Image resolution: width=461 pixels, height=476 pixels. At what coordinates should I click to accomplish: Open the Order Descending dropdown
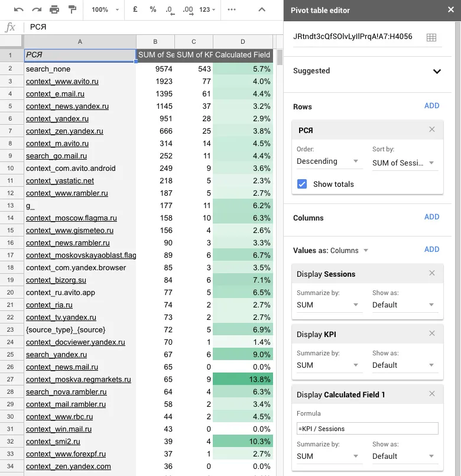pos(329,161)
